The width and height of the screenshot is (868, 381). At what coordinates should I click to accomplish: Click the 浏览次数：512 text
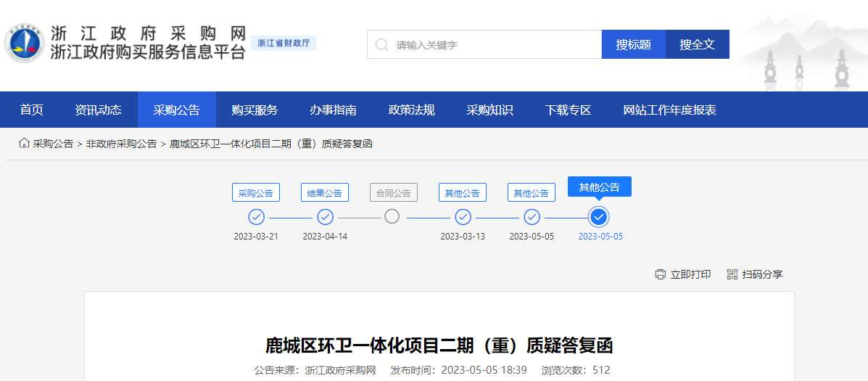[576, 370]
